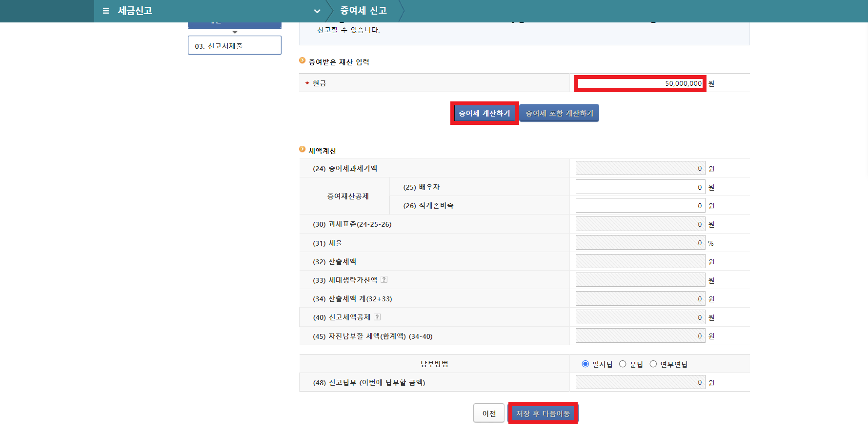This screenshot has width=868, height=432.
Task: Select the 연부연납 radio button
Action: click(x=653, y=364)
